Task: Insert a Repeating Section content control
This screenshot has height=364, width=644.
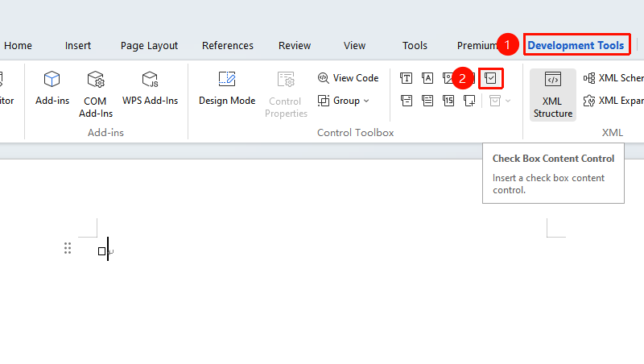Action: [x=469, y=101]
